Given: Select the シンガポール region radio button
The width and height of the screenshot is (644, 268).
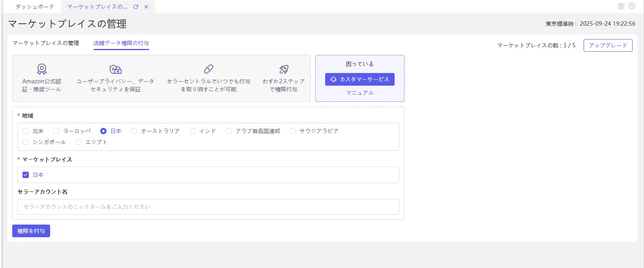Looking at the screenshot, I should [x=26, y=142].
